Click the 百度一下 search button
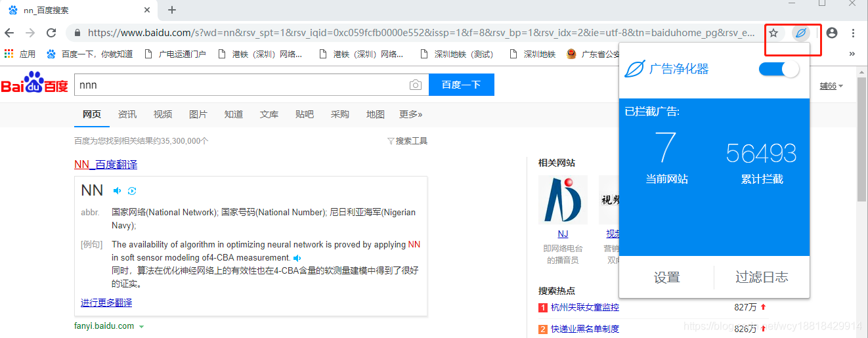 pyautogui.click(x=461, y=85)
